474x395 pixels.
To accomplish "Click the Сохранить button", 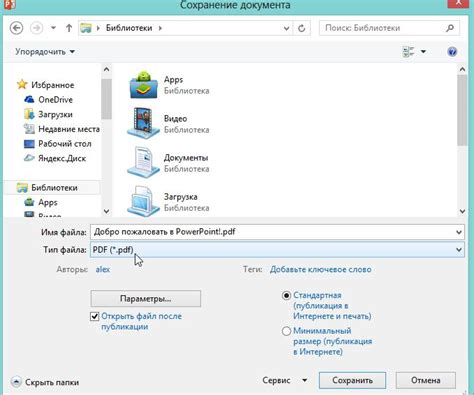I will [352, 380].
